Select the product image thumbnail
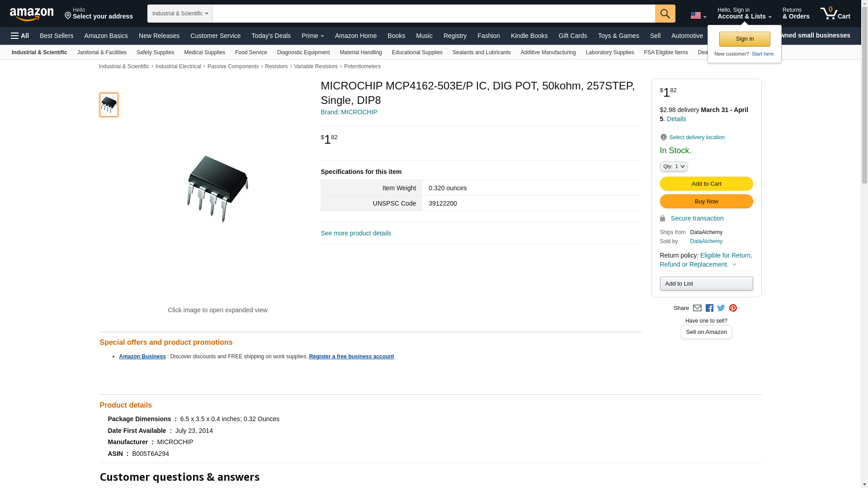 (109, 105)
